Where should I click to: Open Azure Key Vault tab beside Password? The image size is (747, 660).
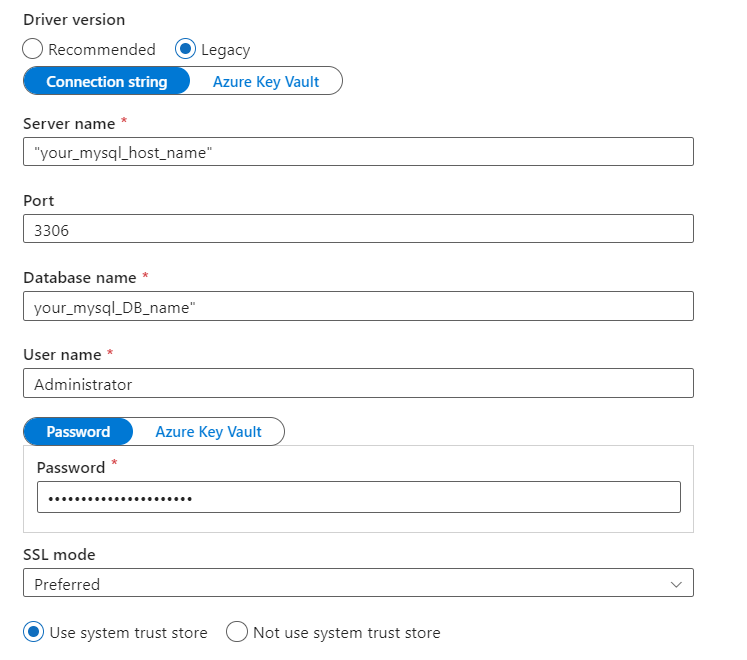coord(208,432)
